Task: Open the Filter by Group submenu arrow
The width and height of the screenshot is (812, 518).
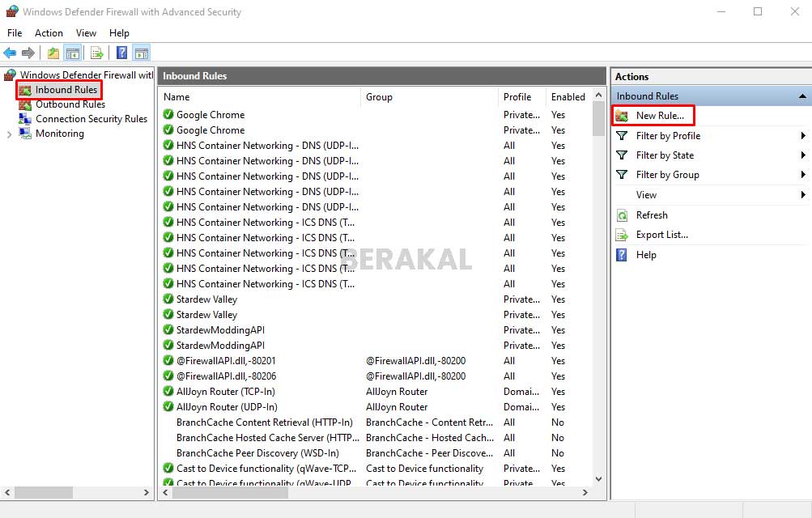Action: (803, 175)
